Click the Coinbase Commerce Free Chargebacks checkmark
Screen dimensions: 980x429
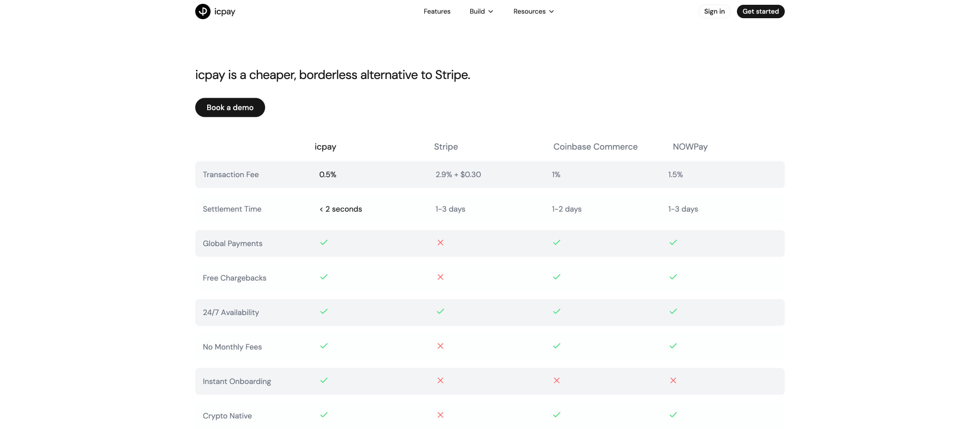pyautogui.click(x=557, y=277)
